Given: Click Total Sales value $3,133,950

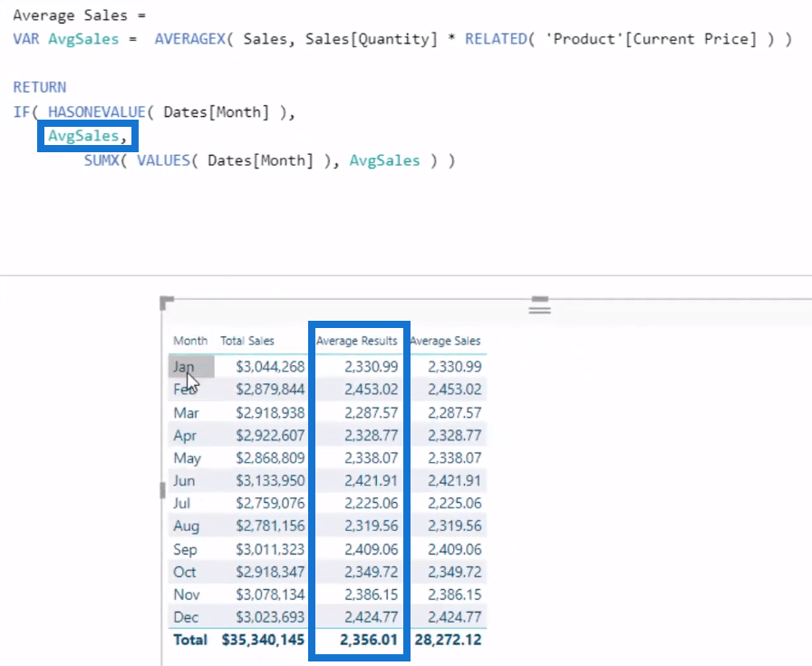Looking at the screenshot, I should (270, 480).
